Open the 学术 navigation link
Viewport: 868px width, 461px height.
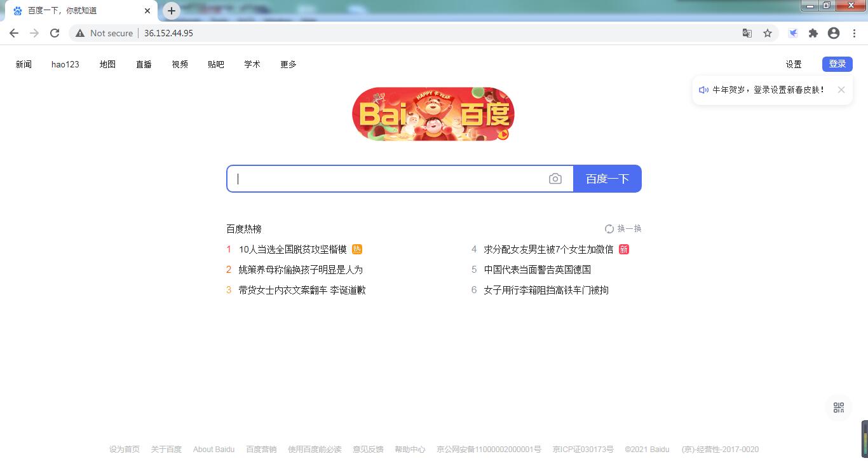click(252, 64)
